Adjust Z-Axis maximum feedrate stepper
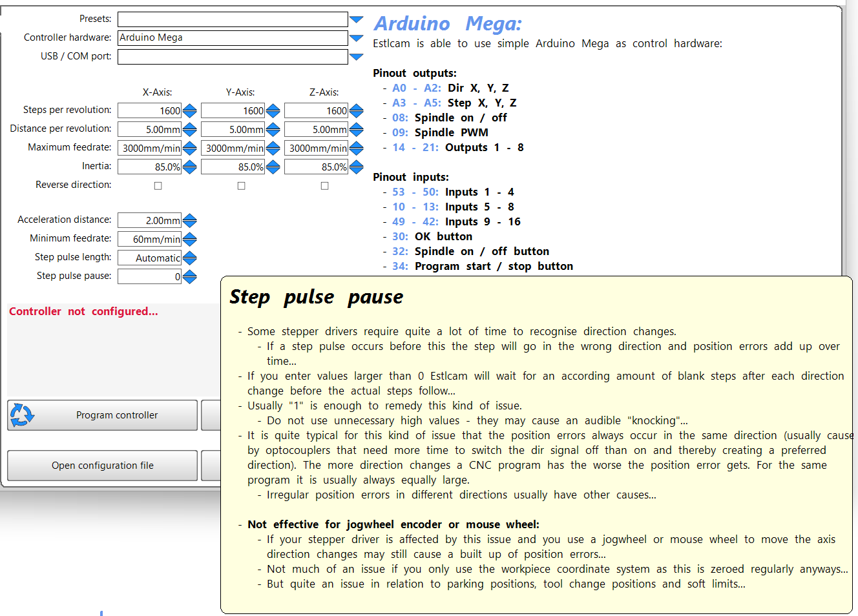The image size is (858, 616). (x=356, y=149)
